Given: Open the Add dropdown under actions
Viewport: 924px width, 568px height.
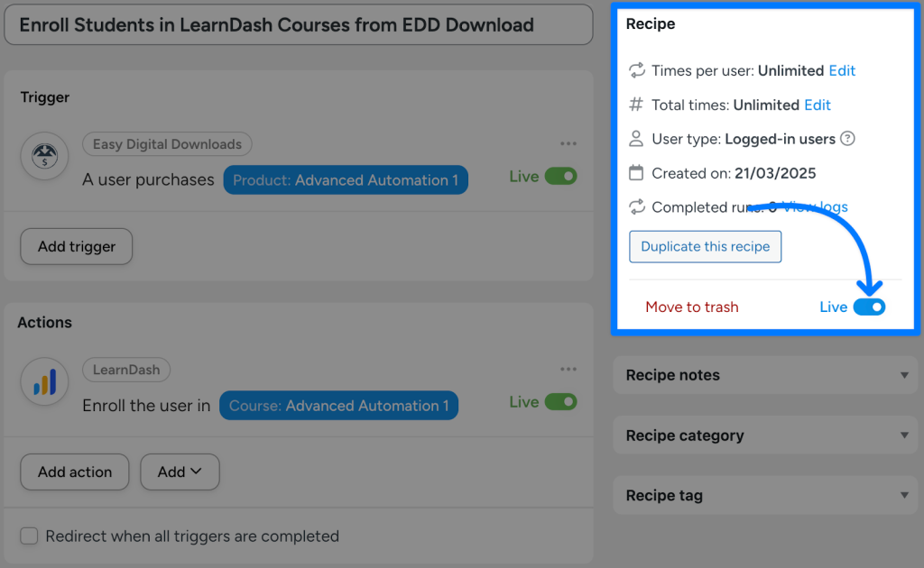Looking at the screenshot, I should click(x=180, y=472).
